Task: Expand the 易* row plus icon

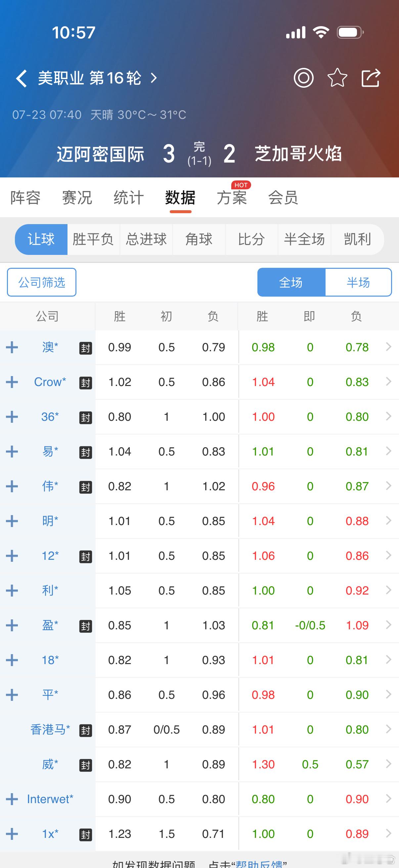Action: pyautogui.click(x=12, y=452)
